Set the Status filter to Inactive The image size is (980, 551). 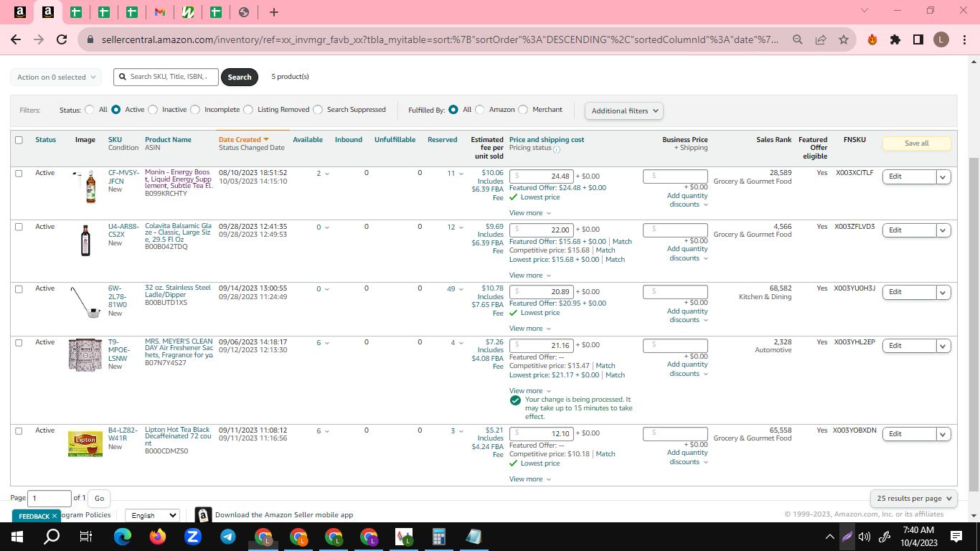tap(152, 110)
